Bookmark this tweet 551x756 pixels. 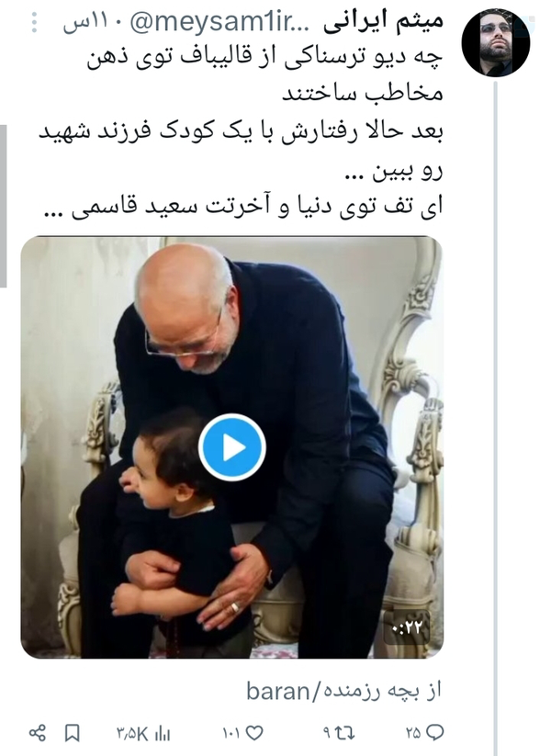[73, 733]
